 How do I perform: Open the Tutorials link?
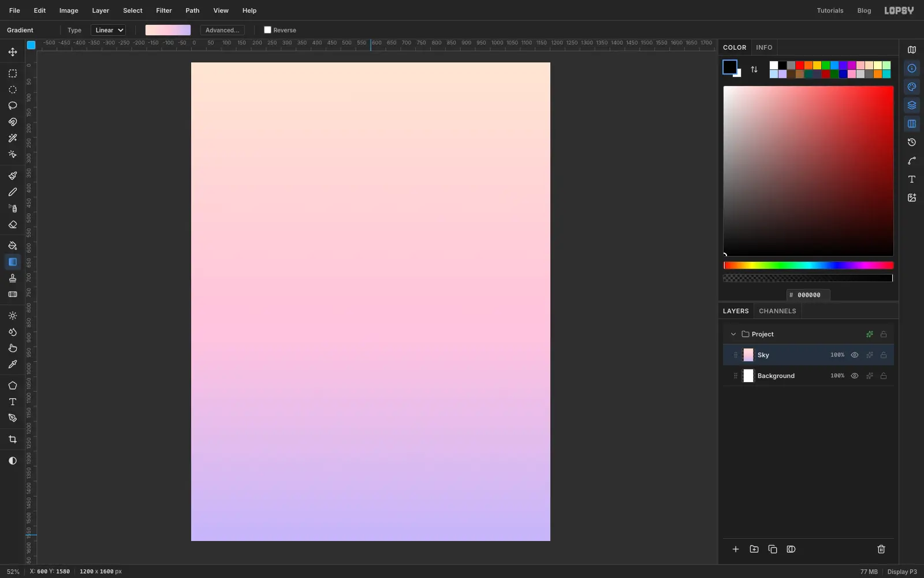[830, 10]
